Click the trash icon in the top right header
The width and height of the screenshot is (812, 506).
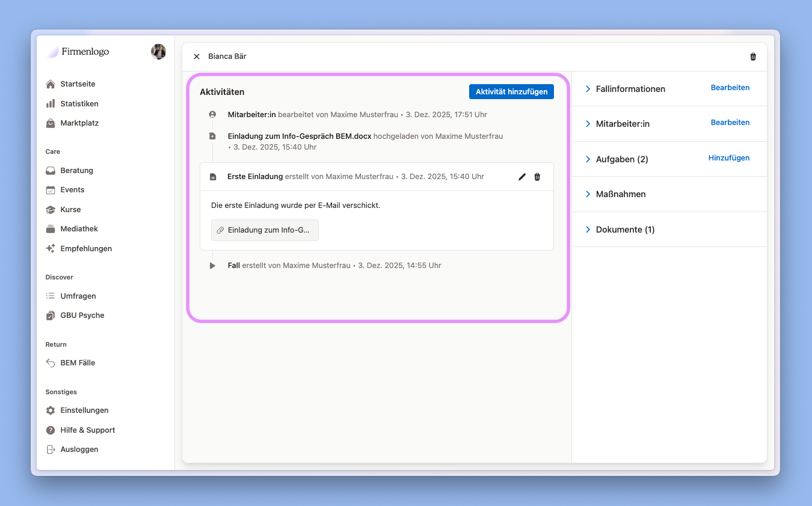753,56
